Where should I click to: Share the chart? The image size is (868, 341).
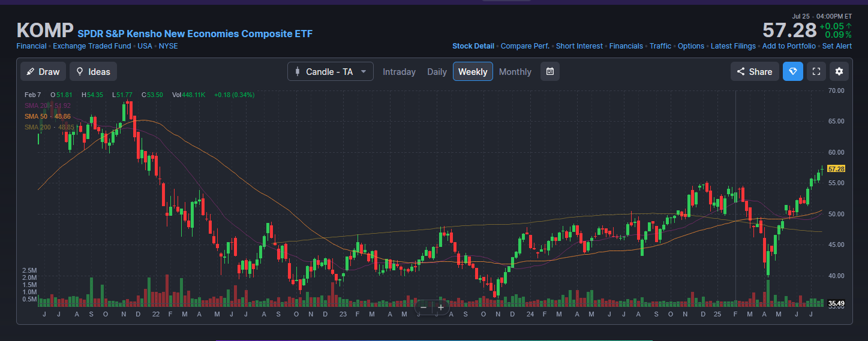(x=755, y=72)
